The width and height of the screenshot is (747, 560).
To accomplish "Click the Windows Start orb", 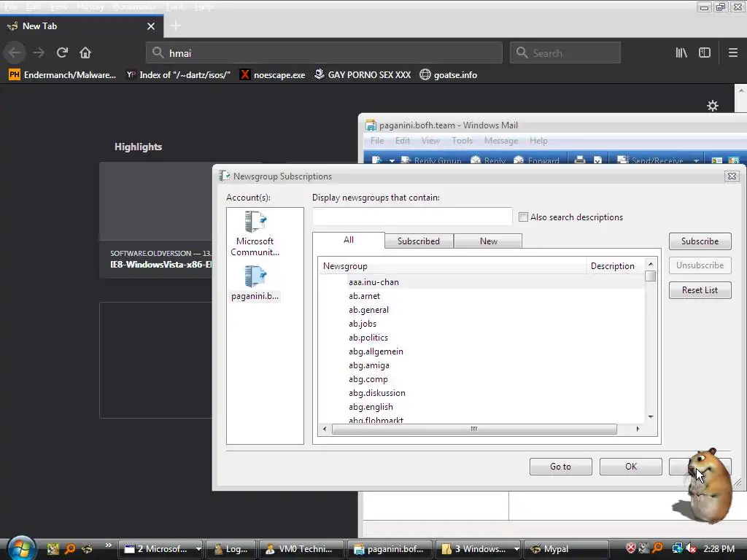I will 21,548.
